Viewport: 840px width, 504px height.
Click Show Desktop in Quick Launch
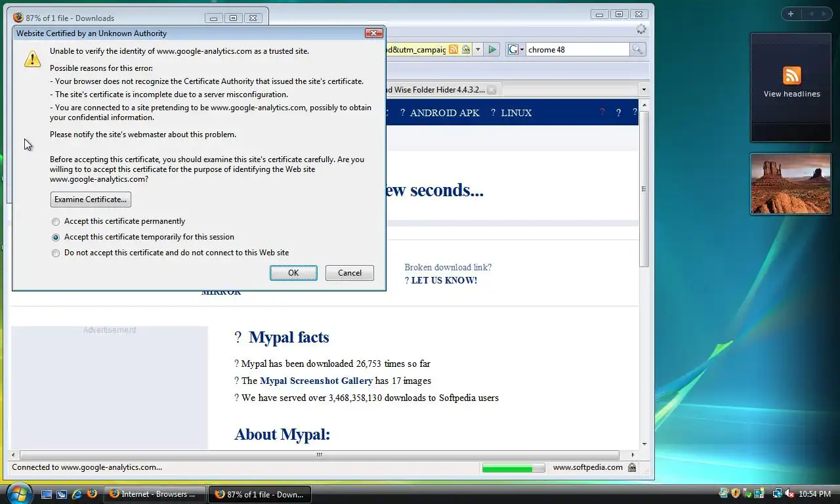click(47, 493)
